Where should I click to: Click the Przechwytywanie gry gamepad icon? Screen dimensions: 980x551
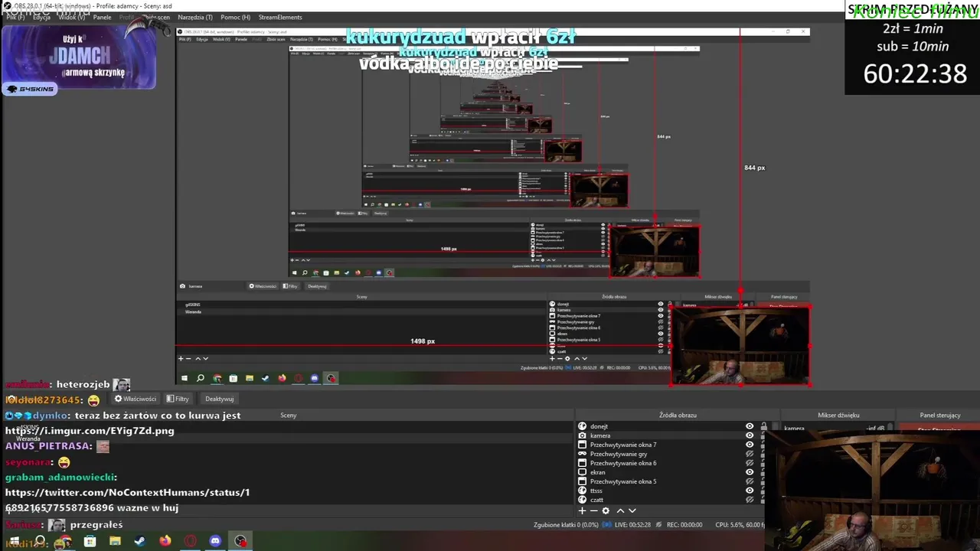coord(582,454)
